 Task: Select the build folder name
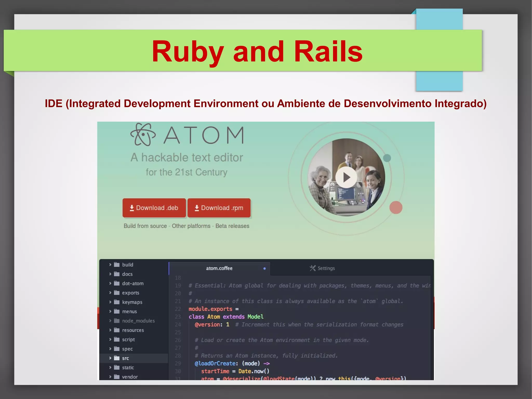tap(128, 265)
